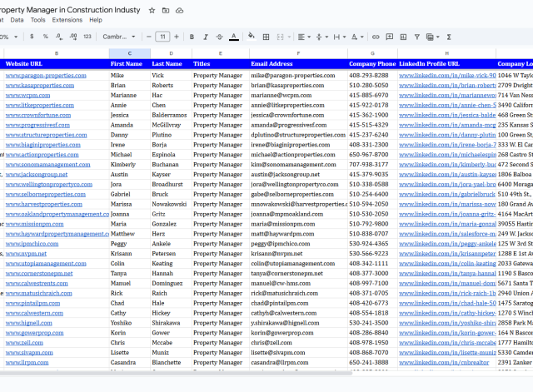Select last name cell Balderramos
Viewport: 533px width, 392px height.
tap(171, 115)
